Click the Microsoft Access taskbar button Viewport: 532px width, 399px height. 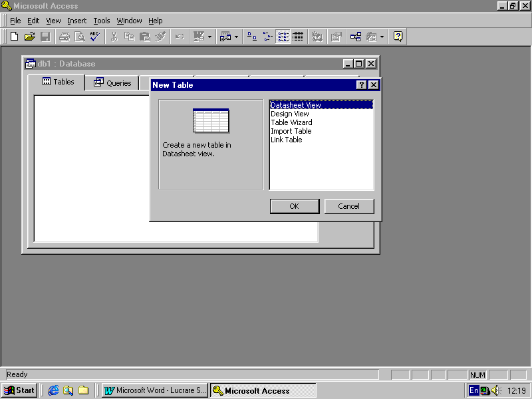click(263, 390)
